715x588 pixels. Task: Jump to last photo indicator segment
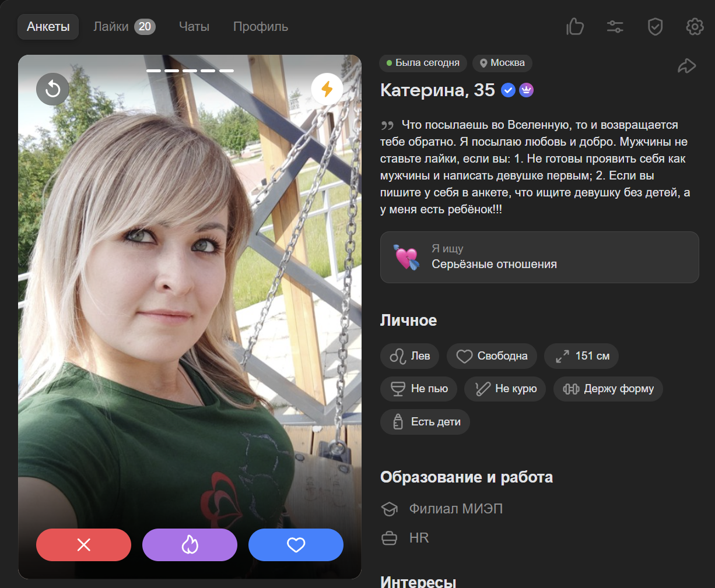coord(226,71)
